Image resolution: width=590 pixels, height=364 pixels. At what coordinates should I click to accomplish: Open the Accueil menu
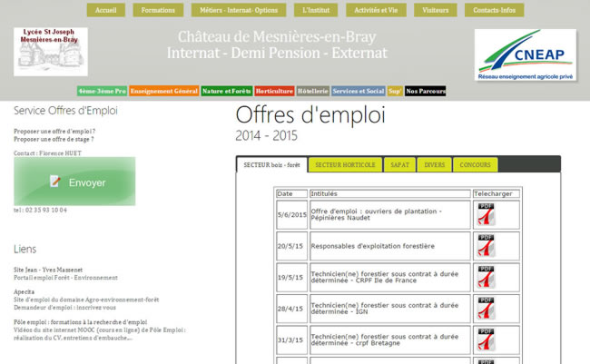105,10
